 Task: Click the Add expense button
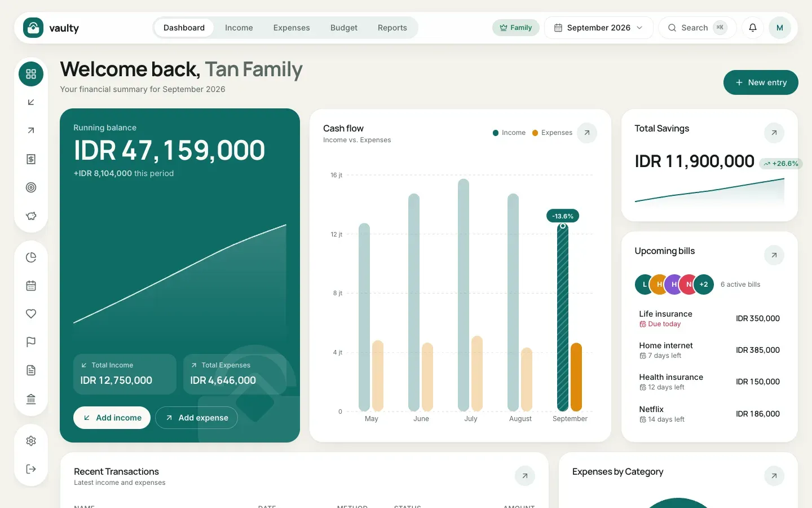point(196,418)
